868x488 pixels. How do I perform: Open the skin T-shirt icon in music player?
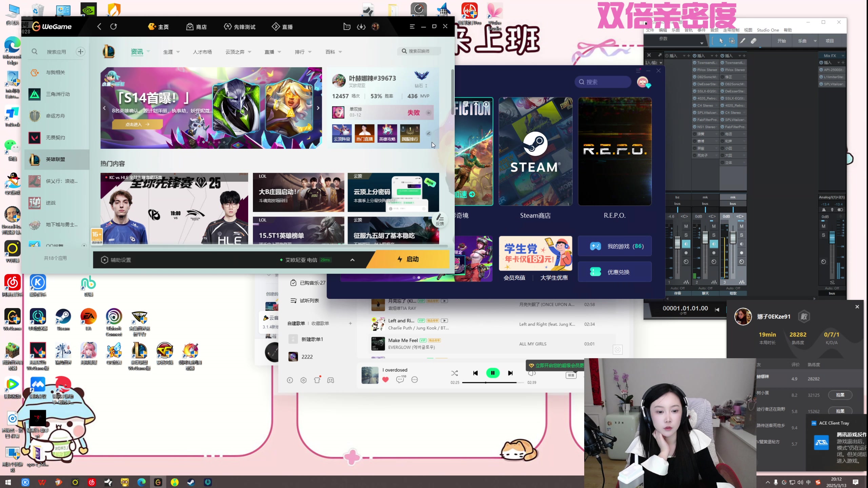pyautogui.click(x=317, y=380)
